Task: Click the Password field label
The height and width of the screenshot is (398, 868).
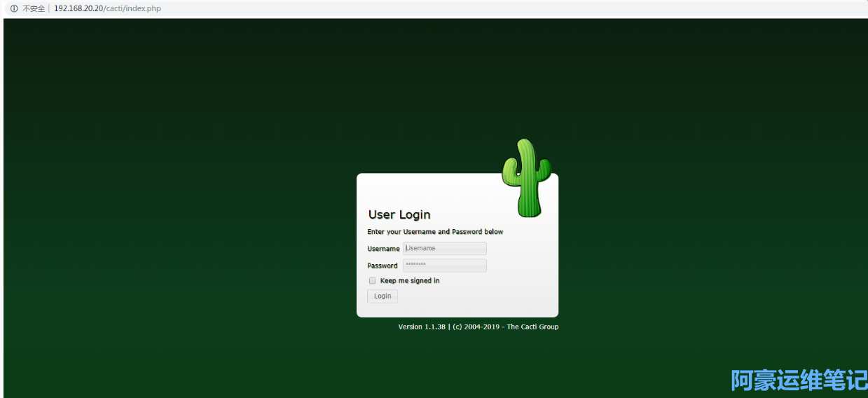Action: click(x=382, y=266)
